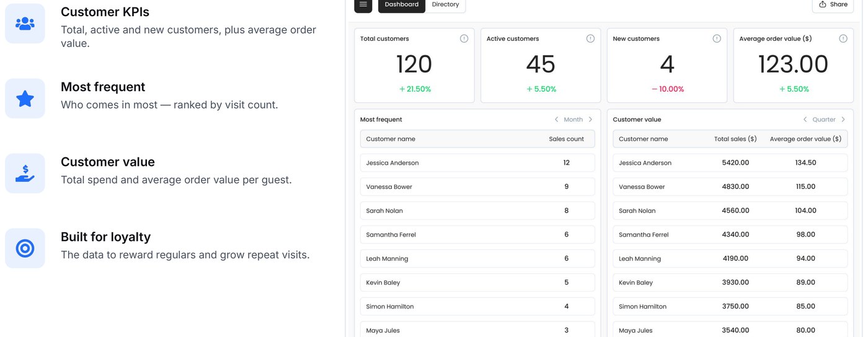Click the 3750.00 total sales value

pos(735,307)
